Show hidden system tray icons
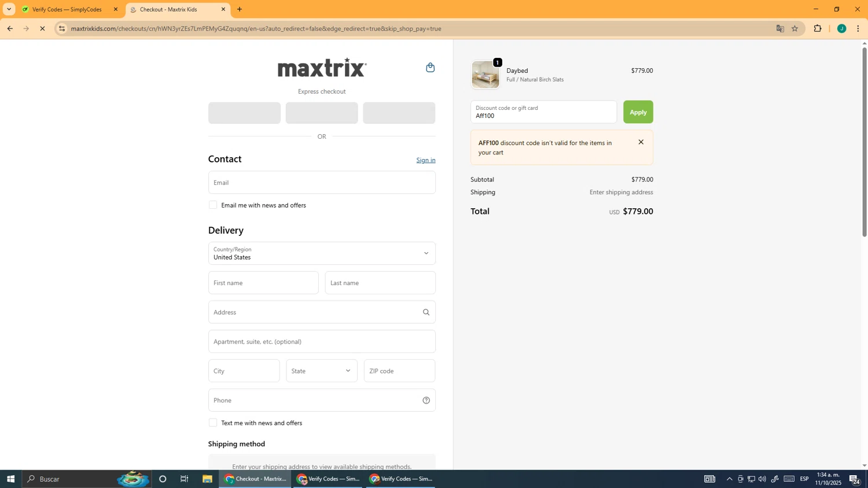The image size is (868, 488). [x=729, y=479]
